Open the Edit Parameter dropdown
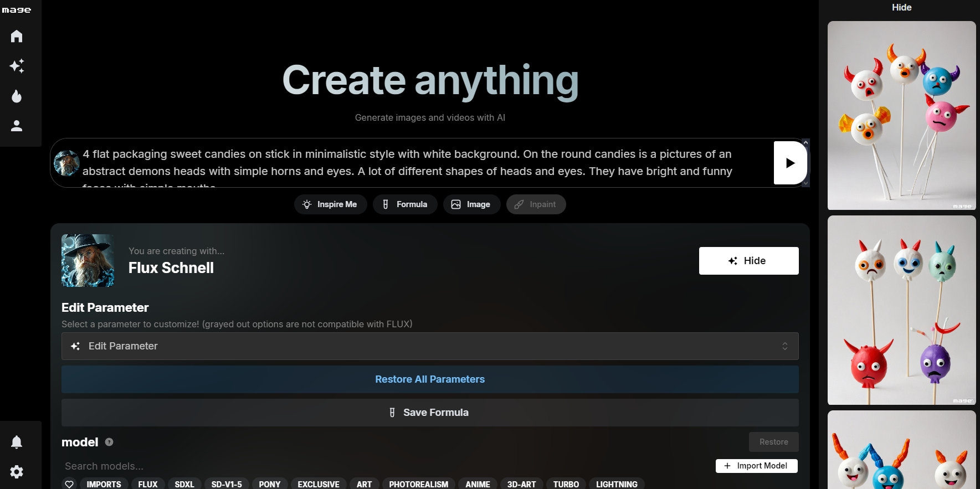980x489 pixels. tap(430, 346)
